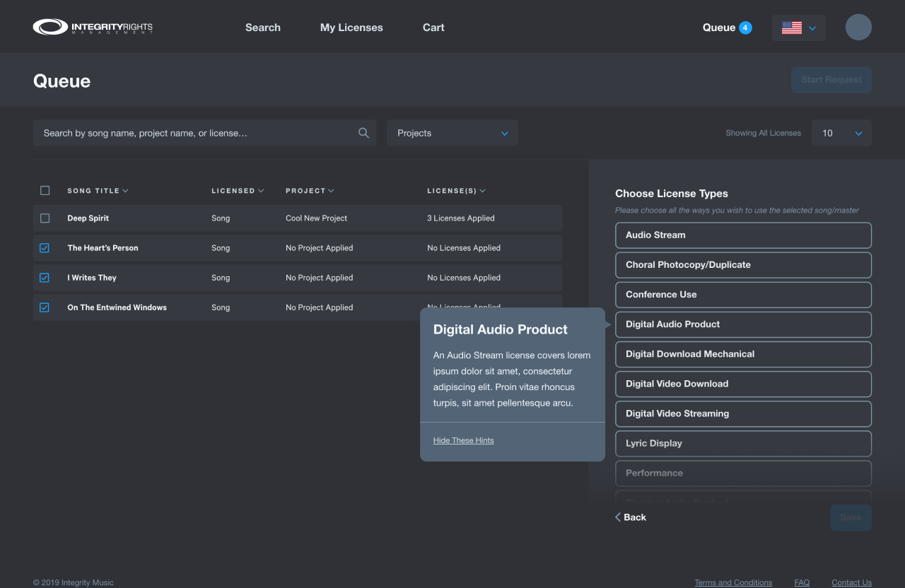This screenshot has height=588, width=905.
Task: Select Digital Video Download license type
Action: click(743, 384)
